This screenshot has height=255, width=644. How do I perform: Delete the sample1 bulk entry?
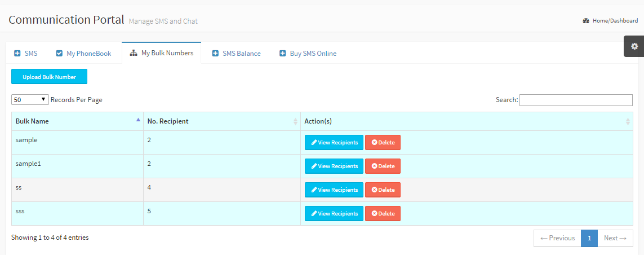[383, 166]
